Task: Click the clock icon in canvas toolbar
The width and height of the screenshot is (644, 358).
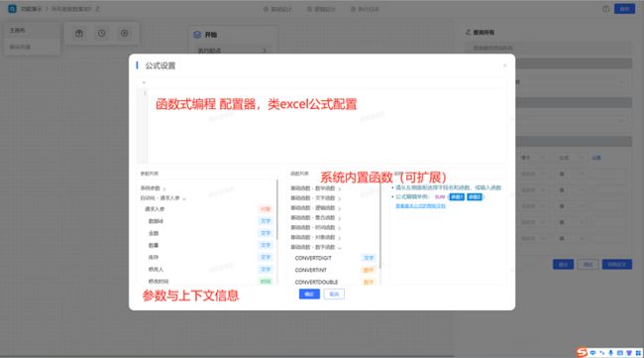Action: 102,34
